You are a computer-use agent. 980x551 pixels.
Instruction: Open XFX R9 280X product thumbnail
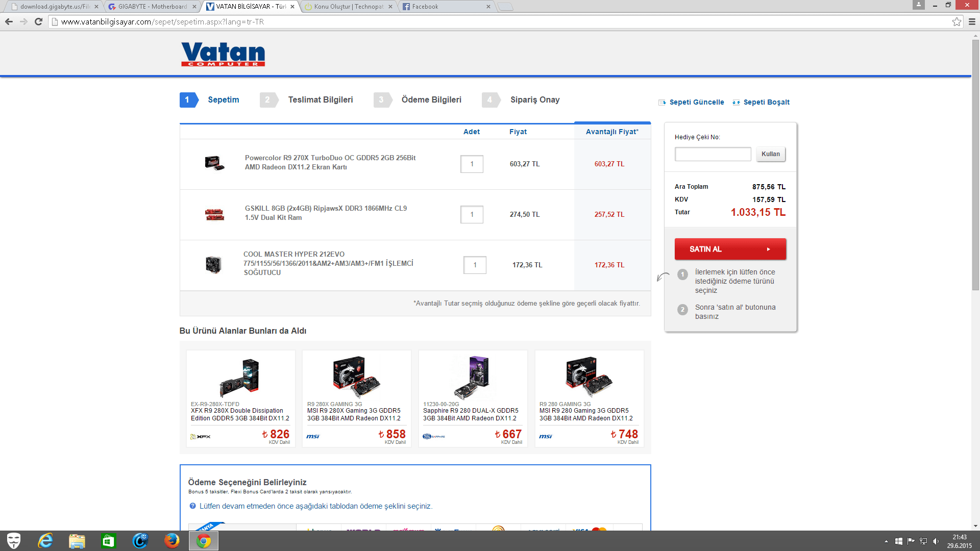pos(240,377)
